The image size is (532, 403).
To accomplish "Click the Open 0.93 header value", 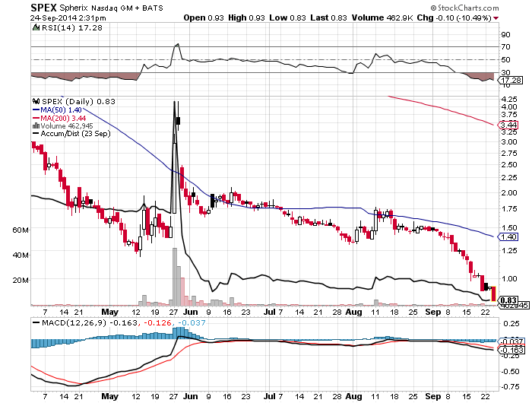I will tap(204, 17).
